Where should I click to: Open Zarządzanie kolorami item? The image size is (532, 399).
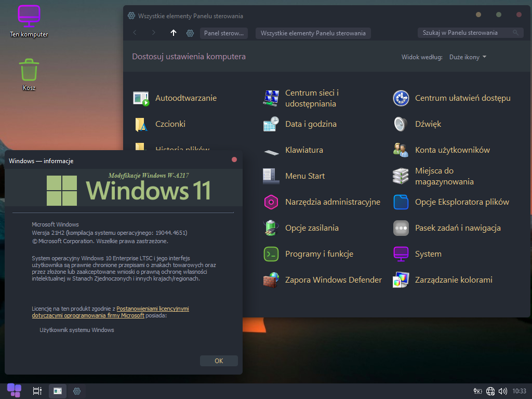401,280
